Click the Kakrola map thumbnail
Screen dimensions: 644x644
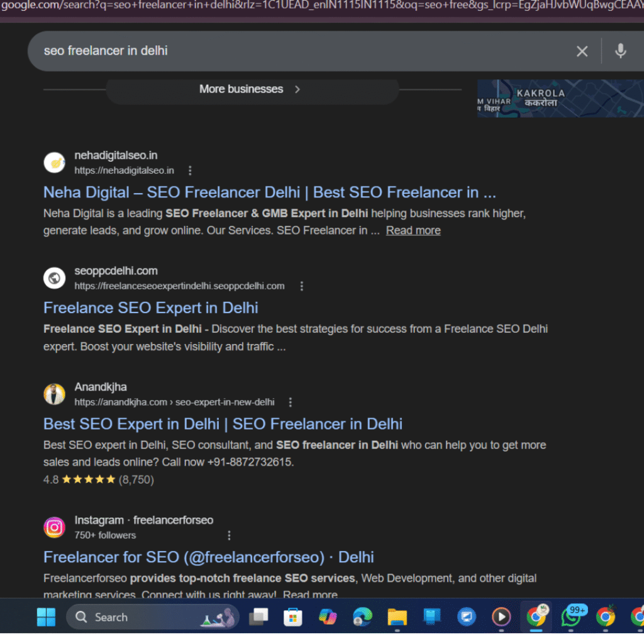click(560, 98)
